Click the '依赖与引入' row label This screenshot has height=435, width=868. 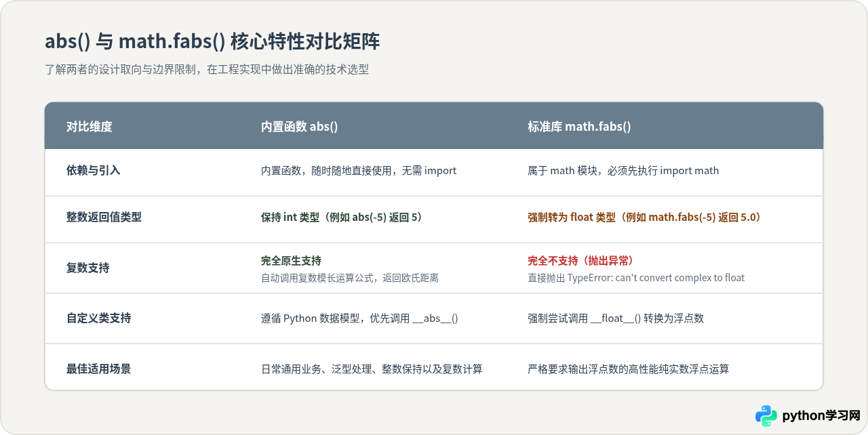point(93,171)
